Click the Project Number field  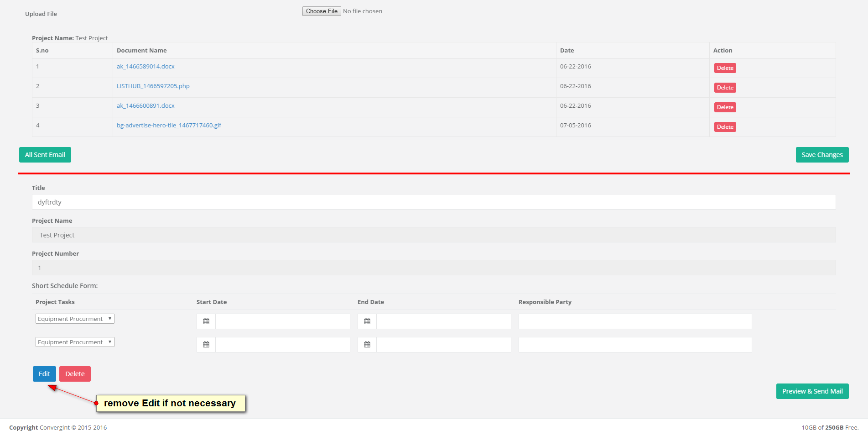[434, 268]
